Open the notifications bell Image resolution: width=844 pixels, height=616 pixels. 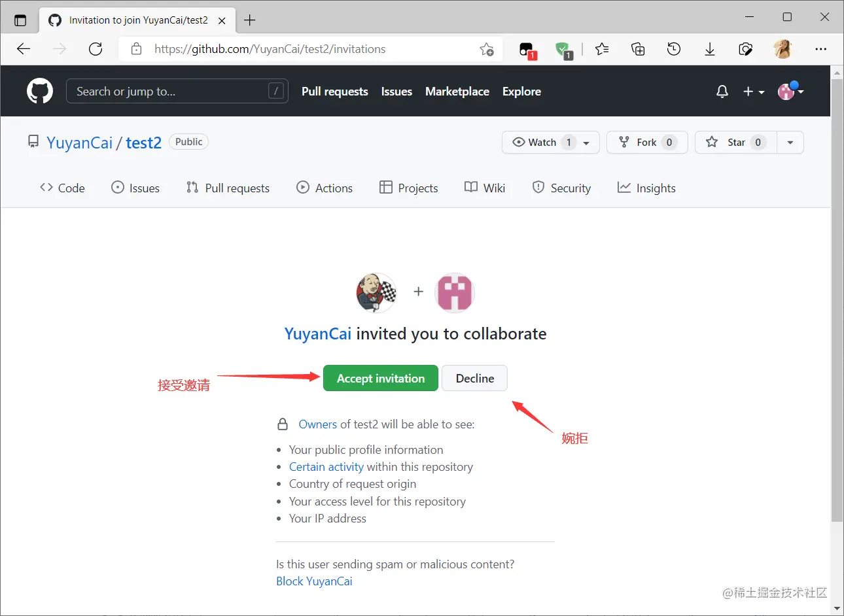(722, 92)
